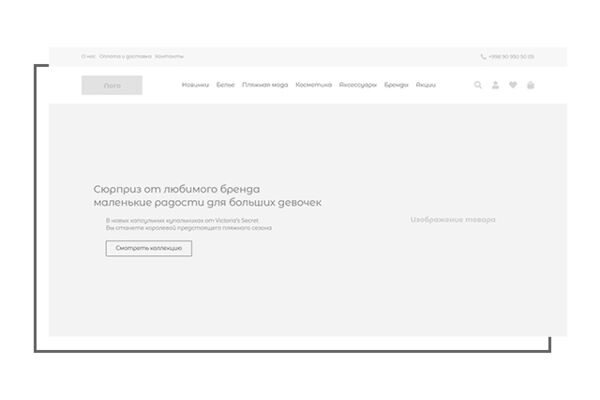This screenshot has height=400, width=600.
Task: Click the Смотреть коллекцию button
Action: (x=149, y=248)
